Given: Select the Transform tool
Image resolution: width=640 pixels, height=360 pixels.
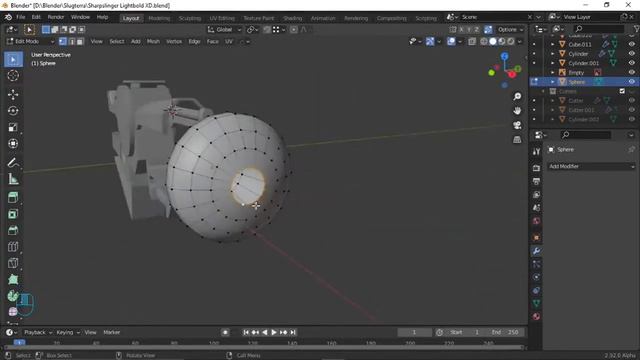Looking at the screenshot, I should click(x=13, y=143).
